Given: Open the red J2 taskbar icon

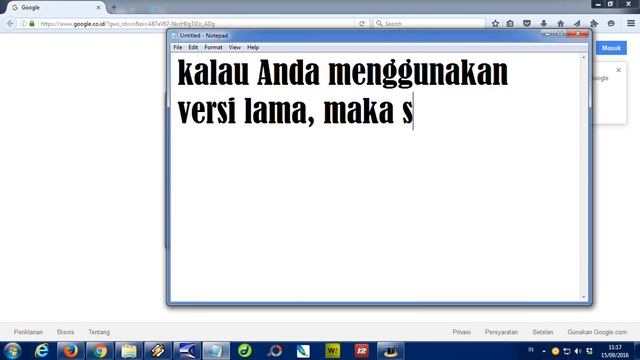Looking at the screenshot, I should [x=362, y=351].
